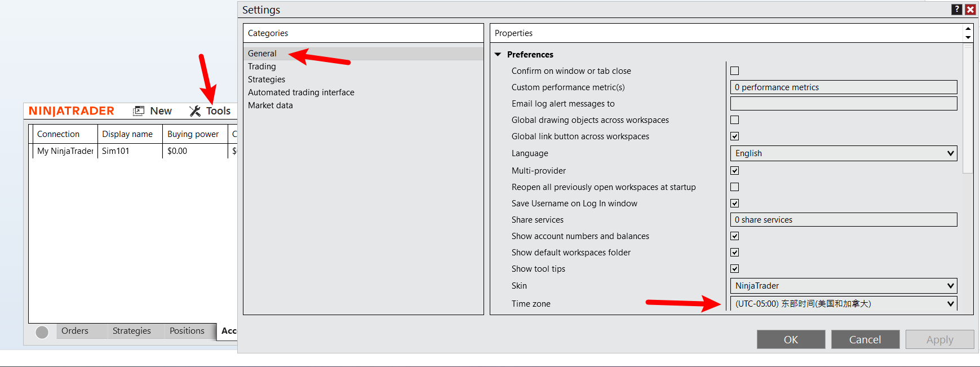Viewport: 980px width, 367px height.
Task: Open the Time zone dropdown
Action: click(x=843, y=304)
